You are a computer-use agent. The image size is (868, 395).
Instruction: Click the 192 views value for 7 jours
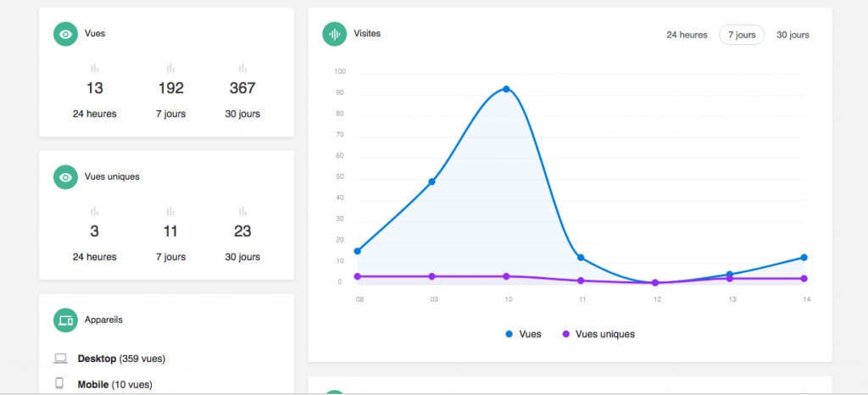coord(170,88)
